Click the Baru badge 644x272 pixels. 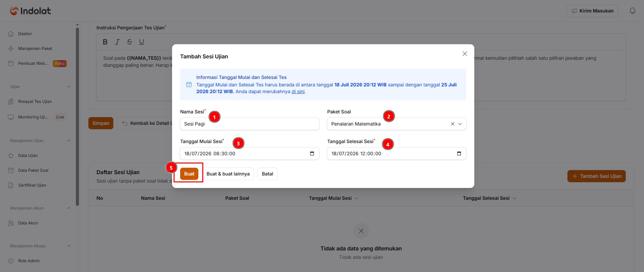pyautogui.click(x=60, y=63)
